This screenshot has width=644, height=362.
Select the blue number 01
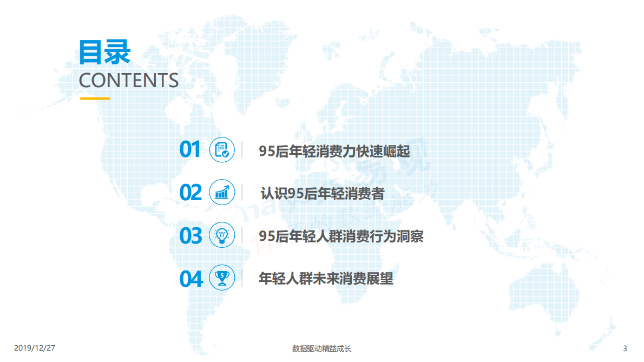point(190,150)
